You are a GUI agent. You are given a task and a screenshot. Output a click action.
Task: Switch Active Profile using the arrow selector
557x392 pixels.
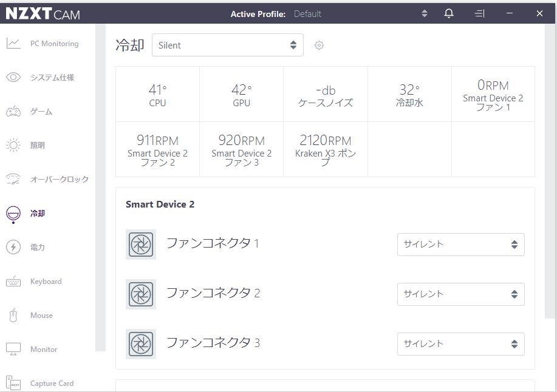coord(424,13)
